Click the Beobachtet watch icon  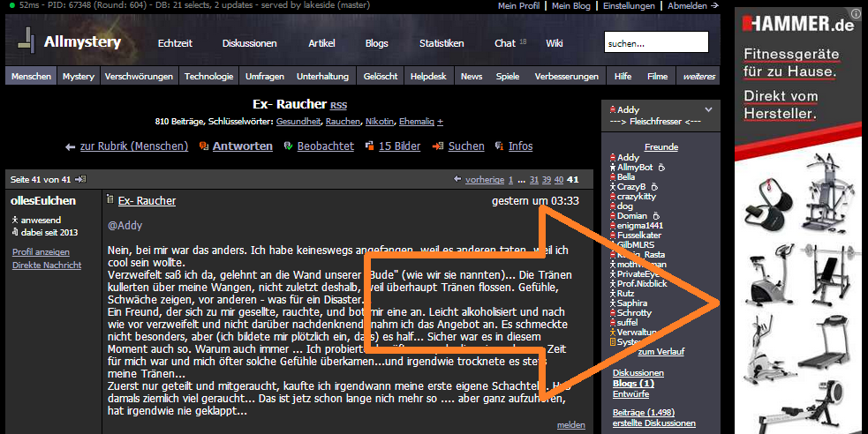click(x=288, y=146)
